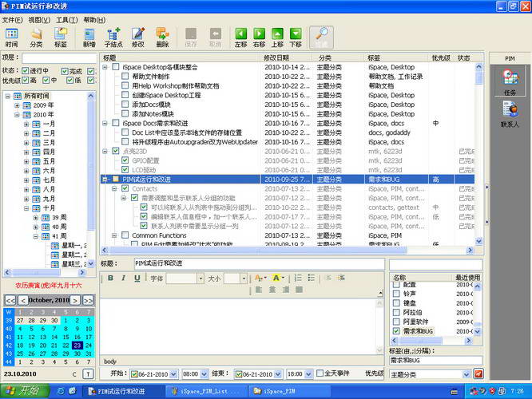Click the red button beside 主题分类 combo
532x399 pixels.
click(x=478, y=374)
